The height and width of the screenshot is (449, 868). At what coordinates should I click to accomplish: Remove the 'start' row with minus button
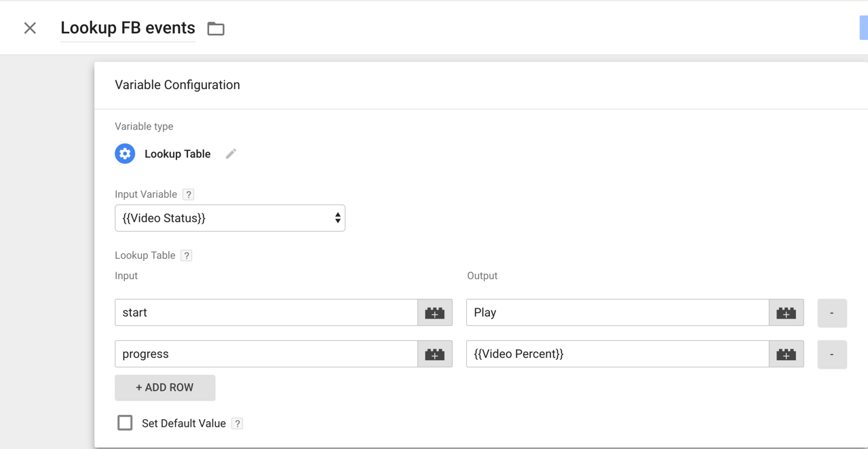pyautogui.click(x=831, y=313)
